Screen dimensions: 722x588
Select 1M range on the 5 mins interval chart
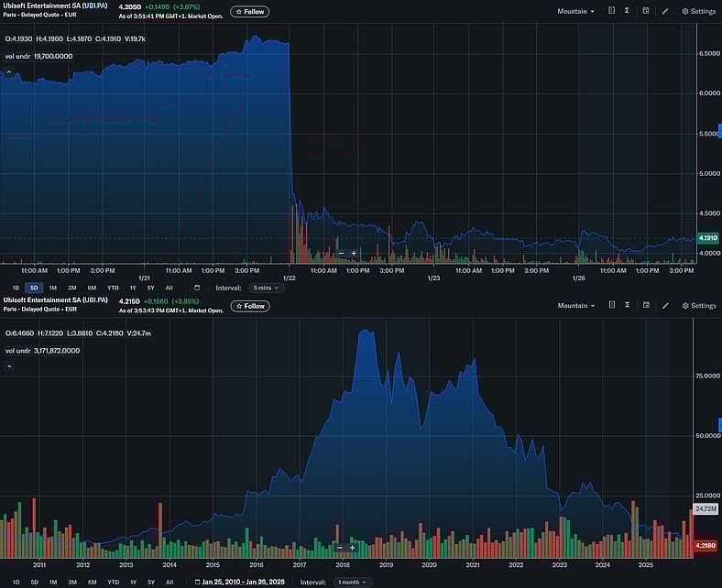tap(53, 288)
